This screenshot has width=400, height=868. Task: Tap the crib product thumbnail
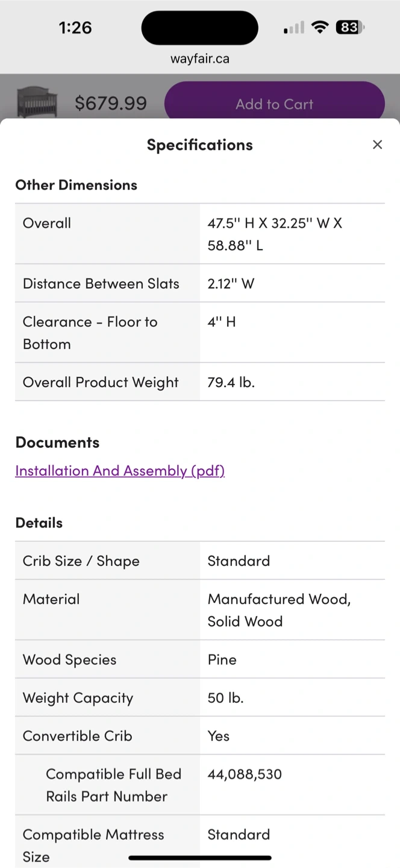37,103
